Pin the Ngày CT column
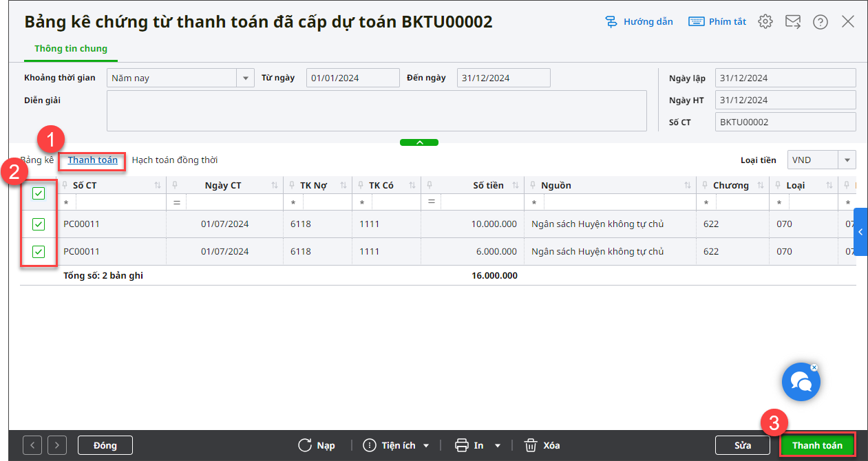Image resolution: width=868 pixels, height=461 pixels. (x=175, y=185)
